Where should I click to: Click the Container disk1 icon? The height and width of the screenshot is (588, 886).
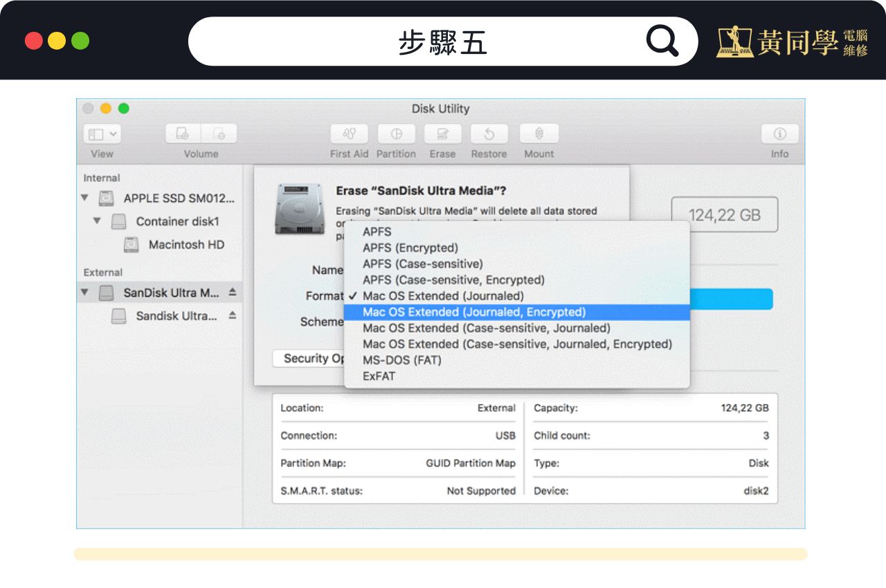(119, 221)
